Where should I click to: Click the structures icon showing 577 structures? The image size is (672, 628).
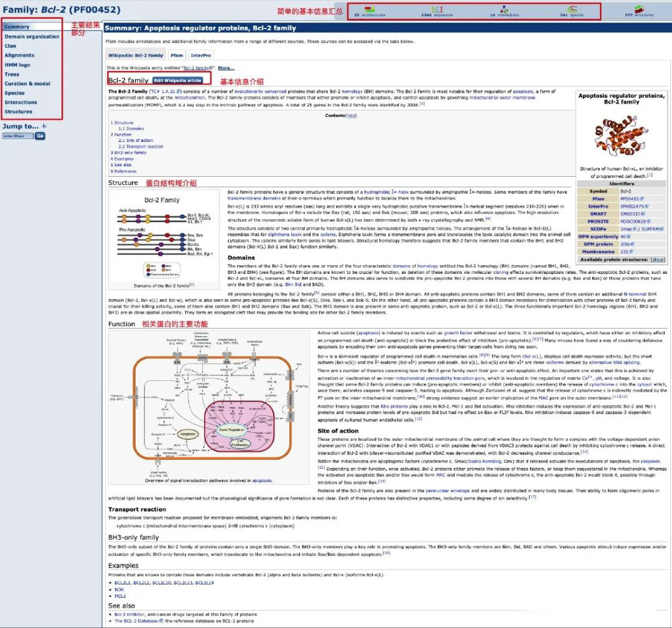[x=639, y=9]
